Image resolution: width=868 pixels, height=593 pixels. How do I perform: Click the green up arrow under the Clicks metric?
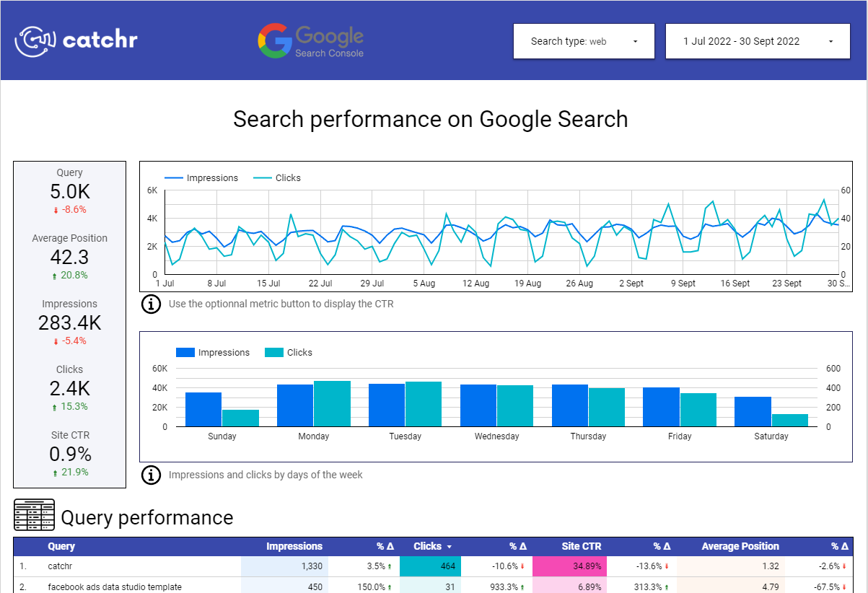pyautogui.click(x=54, y=407)
